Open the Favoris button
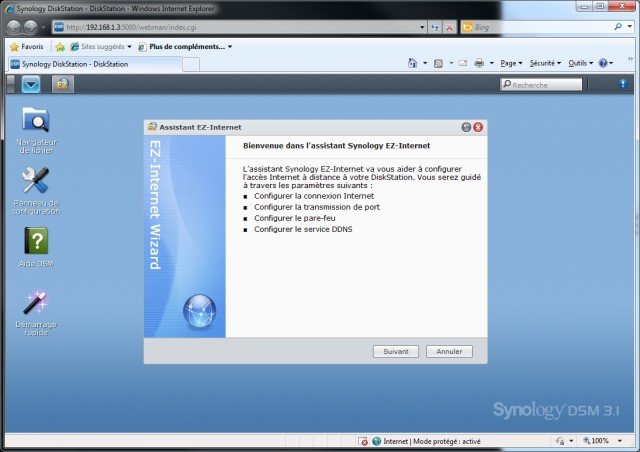Image resolution: width=640 pixels, height=452 pixels. [x=27, y=47]
